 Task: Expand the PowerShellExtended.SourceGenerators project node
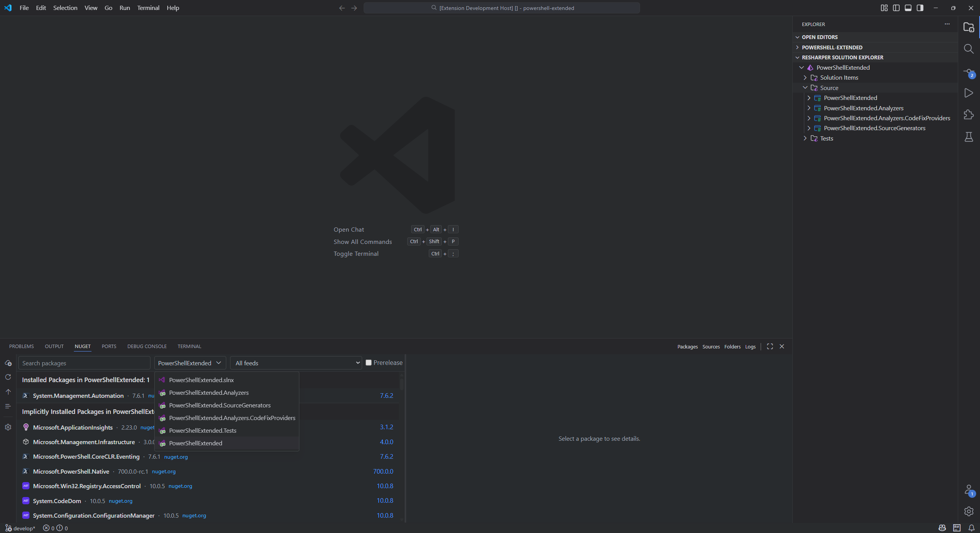809,128
